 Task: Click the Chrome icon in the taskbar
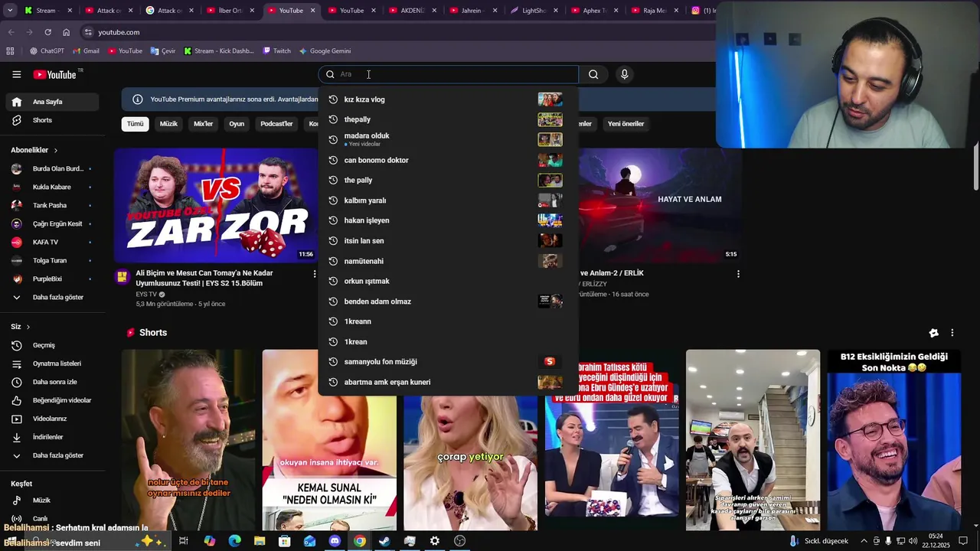click(x=360, y=541)
